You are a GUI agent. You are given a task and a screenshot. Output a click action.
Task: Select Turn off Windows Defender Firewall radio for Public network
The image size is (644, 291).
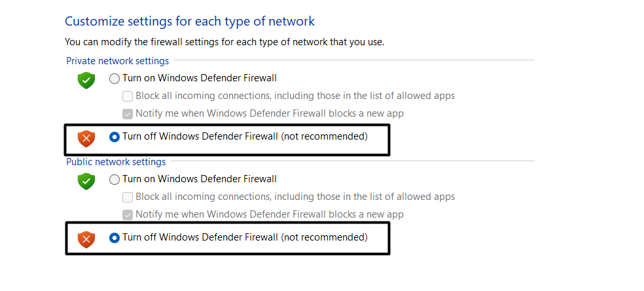pos(115,238)
